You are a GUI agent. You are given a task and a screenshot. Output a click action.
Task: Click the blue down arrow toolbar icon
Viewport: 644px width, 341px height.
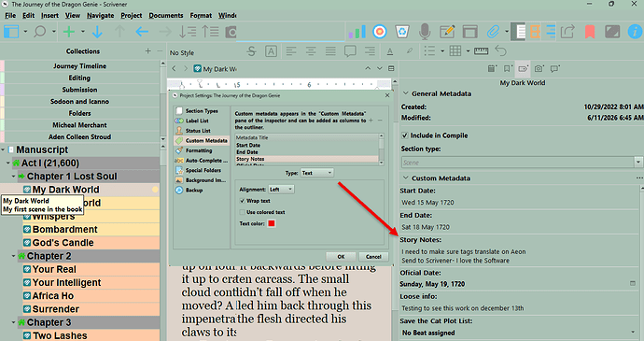coord(97,32)
